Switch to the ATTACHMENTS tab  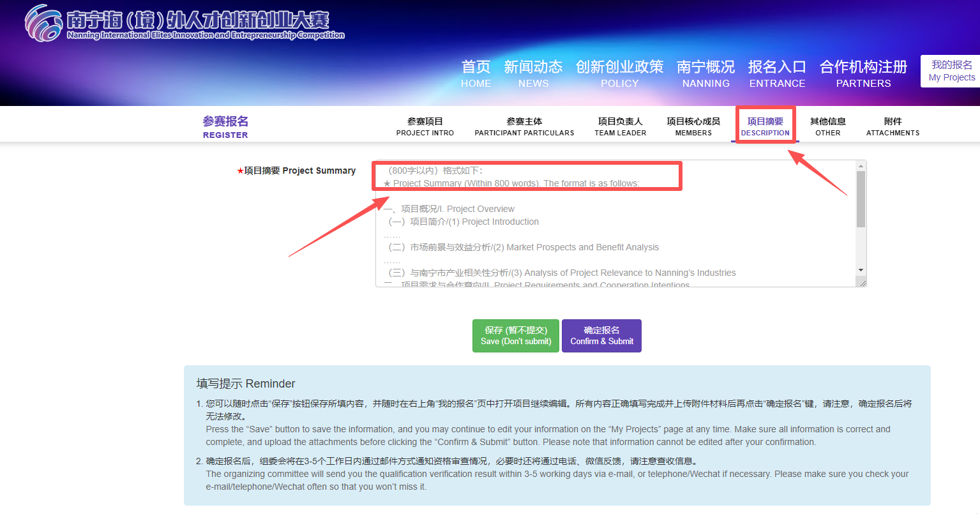click(893, 126)
